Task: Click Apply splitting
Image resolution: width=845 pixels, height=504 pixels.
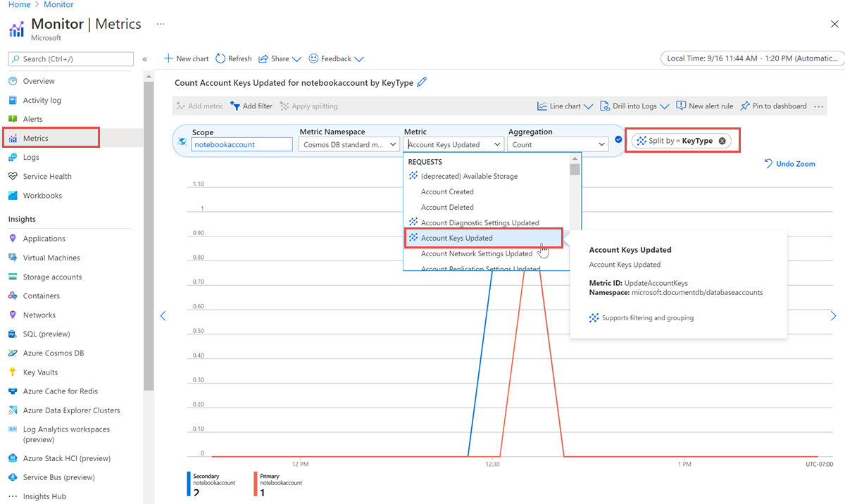Action: pyautogui.click(x=308, y=106)
